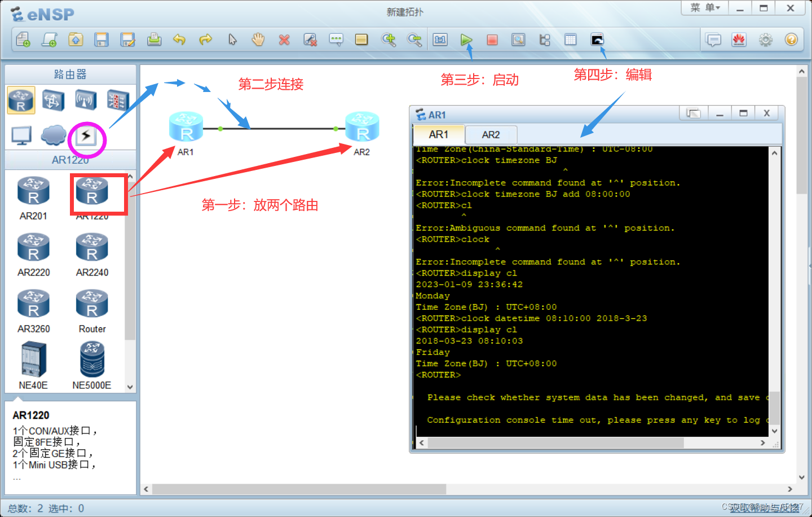Save the current topology
Viewport: 812px width, 517px height.
tap(101, 40)
